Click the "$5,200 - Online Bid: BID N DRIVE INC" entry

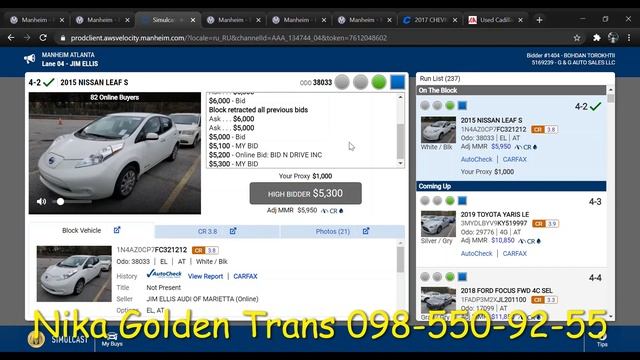point(265,155)
